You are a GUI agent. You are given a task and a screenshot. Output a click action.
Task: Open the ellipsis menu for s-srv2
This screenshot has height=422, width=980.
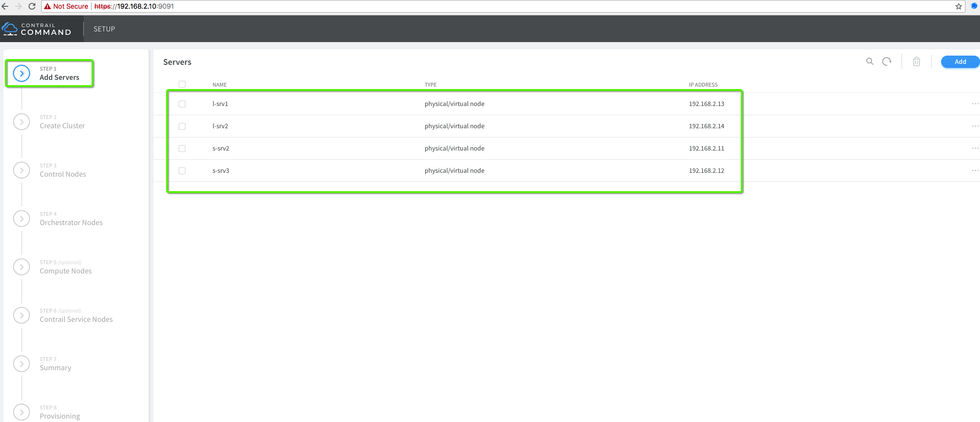[x=975, y=148]
